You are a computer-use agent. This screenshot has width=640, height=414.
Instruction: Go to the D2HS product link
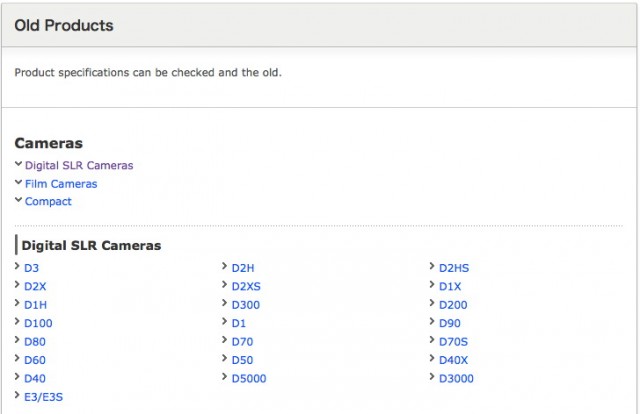453,268
